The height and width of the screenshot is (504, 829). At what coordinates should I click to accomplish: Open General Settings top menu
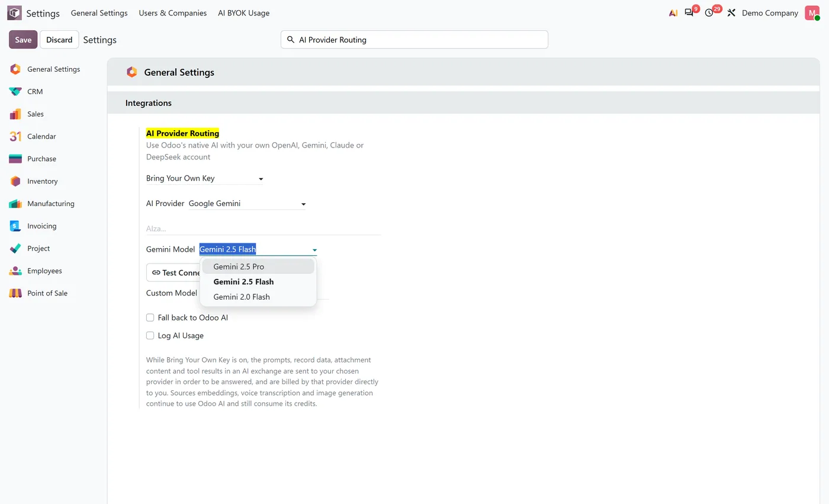[99, 13]
